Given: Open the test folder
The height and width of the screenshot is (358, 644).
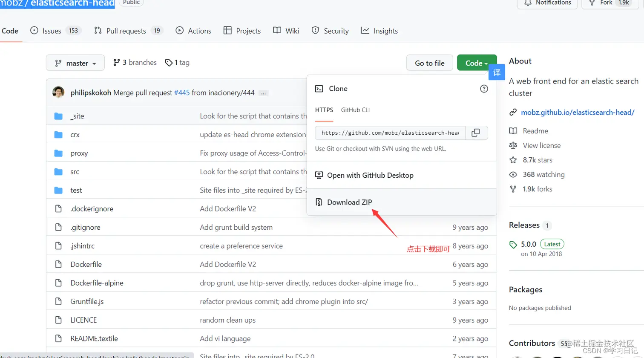Looking at the screenshot, I should tap(76, 190).
